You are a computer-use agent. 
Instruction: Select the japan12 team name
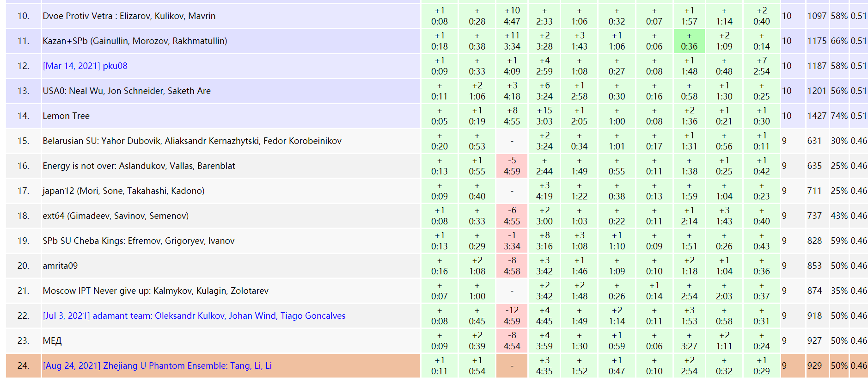pos(123,191)
